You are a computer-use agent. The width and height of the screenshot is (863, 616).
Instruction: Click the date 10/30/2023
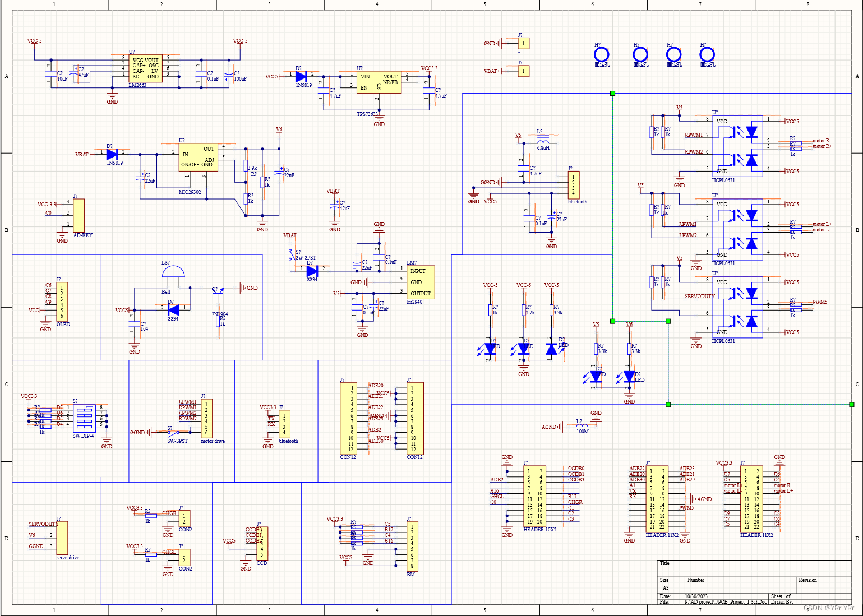(696, 596)
